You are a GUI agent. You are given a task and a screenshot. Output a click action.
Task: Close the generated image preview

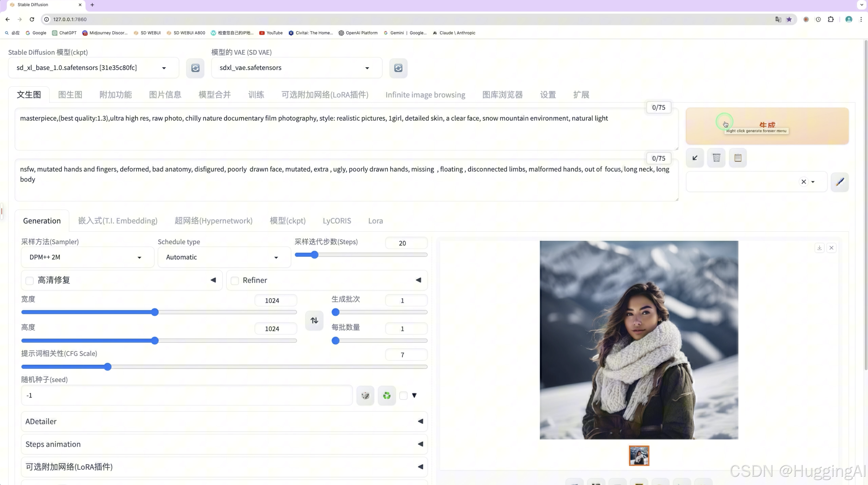pos(831,248)
